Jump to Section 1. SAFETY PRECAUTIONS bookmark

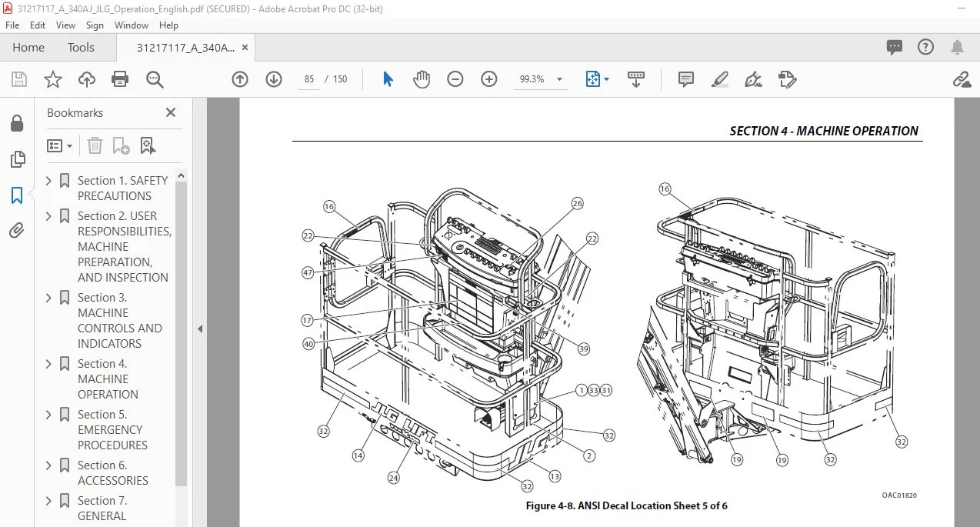click(x=122, y=188)
